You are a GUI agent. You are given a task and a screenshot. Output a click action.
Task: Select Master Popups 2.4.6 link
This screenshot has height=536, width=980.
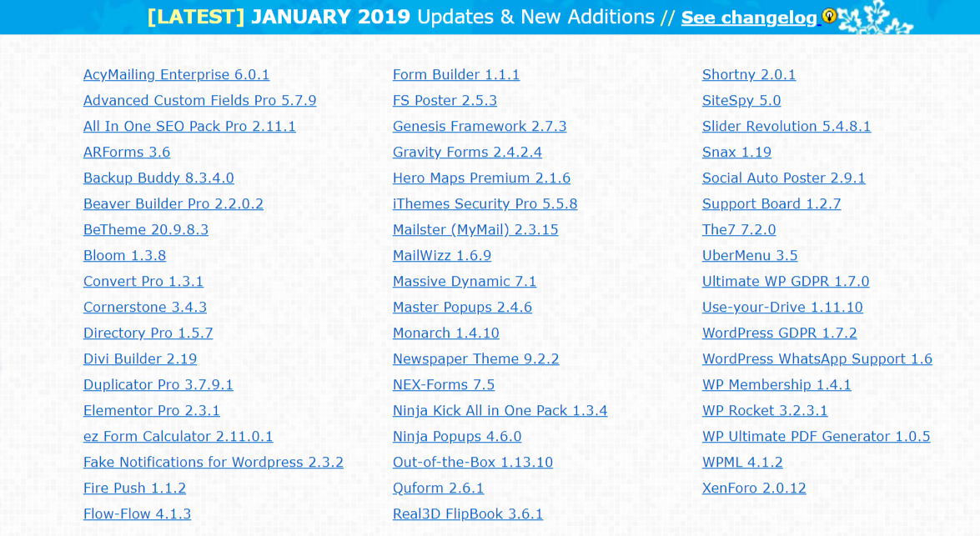[x=463, y=307]
